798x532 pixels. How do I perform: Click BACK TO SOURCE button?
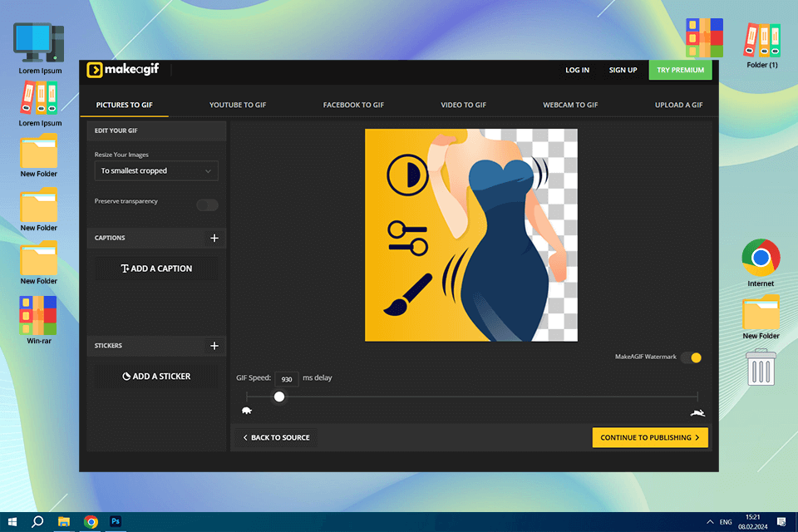point(276,437)
